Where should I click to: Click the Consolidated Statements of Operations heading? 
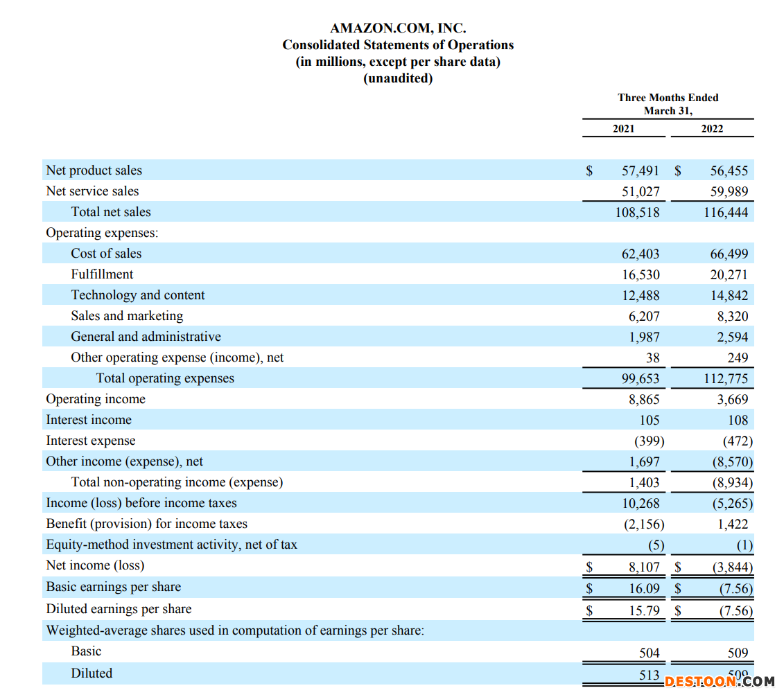pos(398,45)
